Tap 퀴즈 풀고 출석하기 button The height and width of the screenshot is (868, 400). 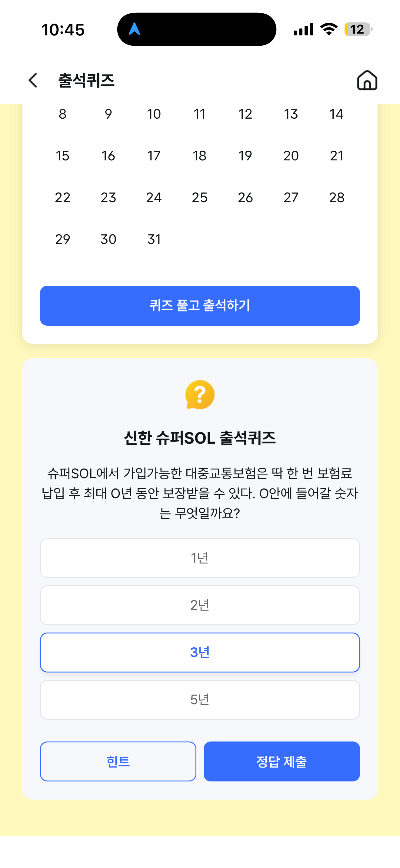[x=200, y=306]
